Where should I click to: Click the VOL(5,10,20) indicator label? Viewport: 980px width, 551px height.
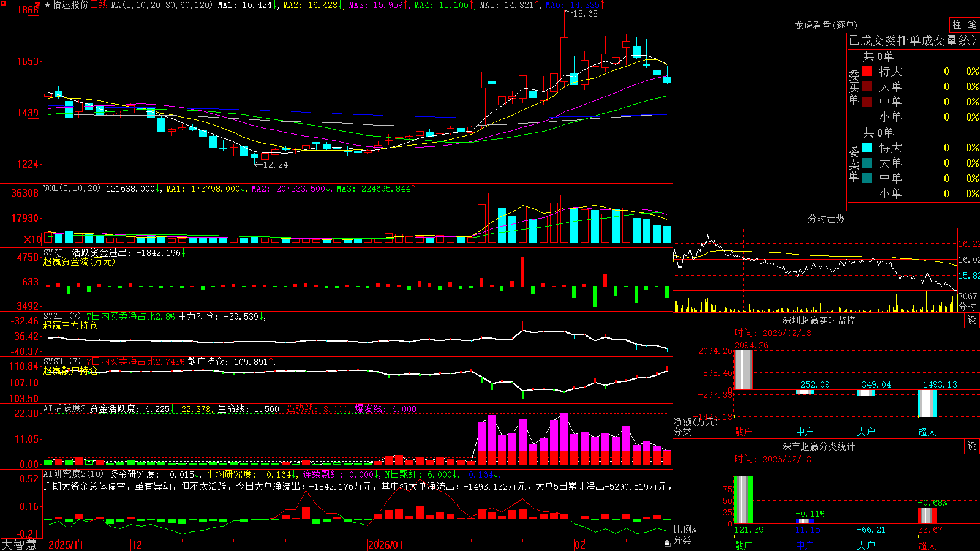72,188
